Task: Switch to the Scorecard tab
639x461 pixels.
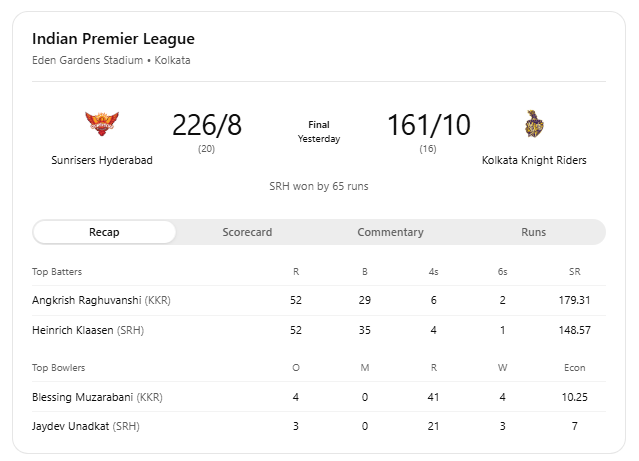Action: (247, 232)
